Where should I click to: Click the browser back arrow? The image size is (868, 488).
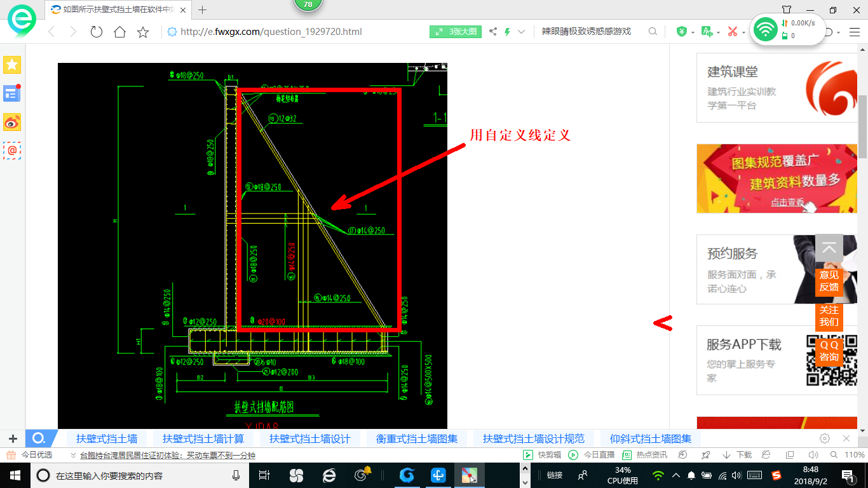(x=51, y=32)
